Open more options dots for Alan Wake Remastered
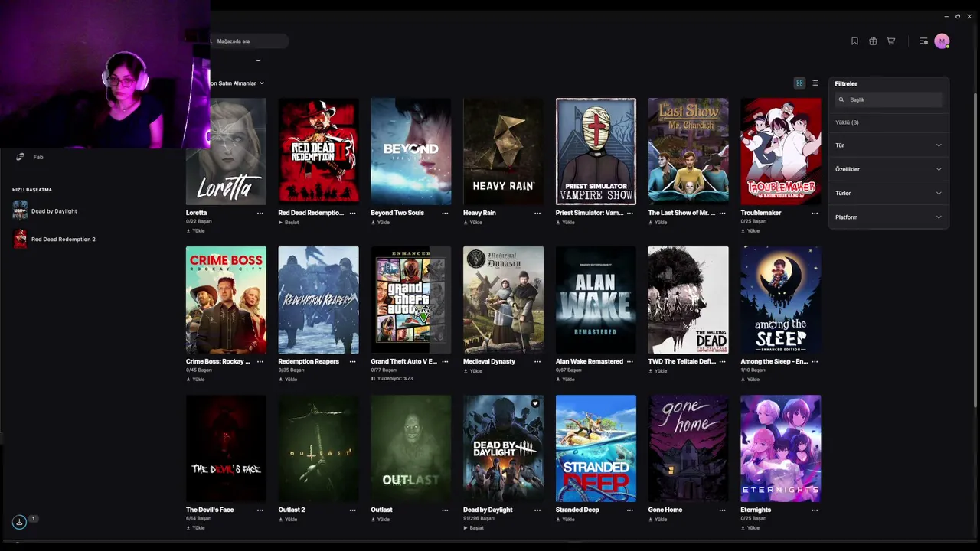980x551 pixels. click(x=630, y=361)
